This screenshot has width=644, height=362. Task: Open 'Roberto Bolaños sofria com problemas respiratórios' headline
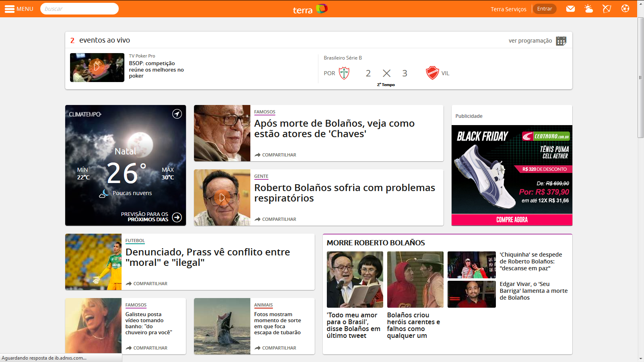tap(345, 193)
